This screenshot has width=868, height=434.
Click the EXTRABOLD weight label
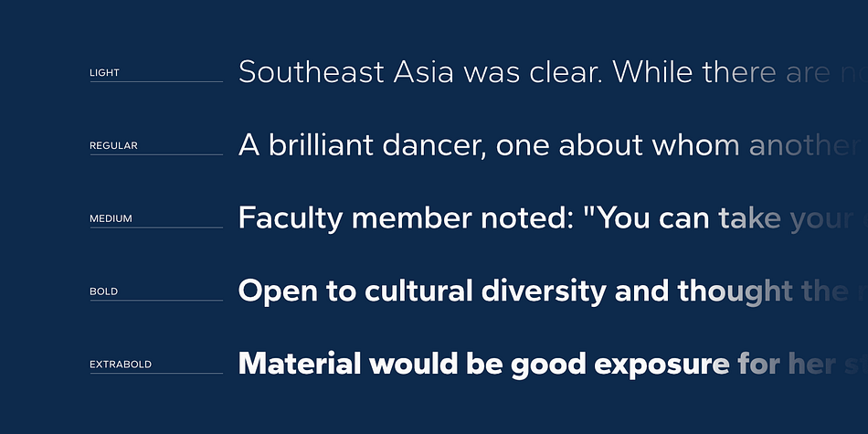[x=121, y=365]
